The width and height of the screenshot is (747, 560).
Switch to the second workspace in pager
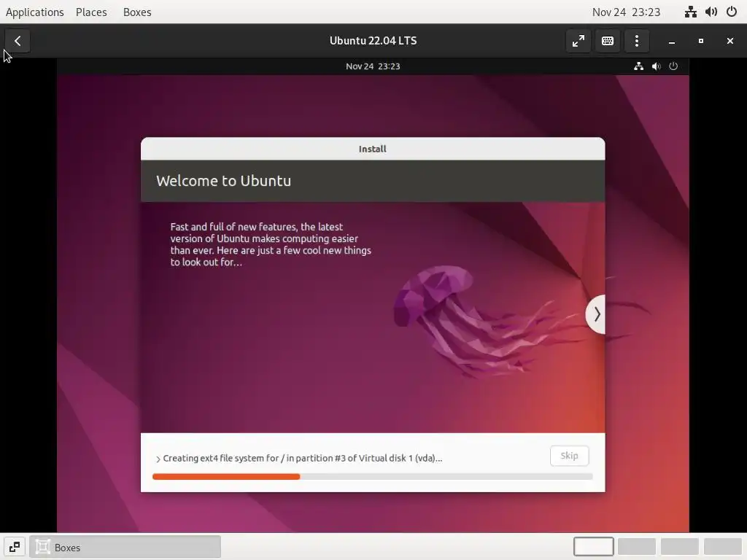tap(636, 547)
